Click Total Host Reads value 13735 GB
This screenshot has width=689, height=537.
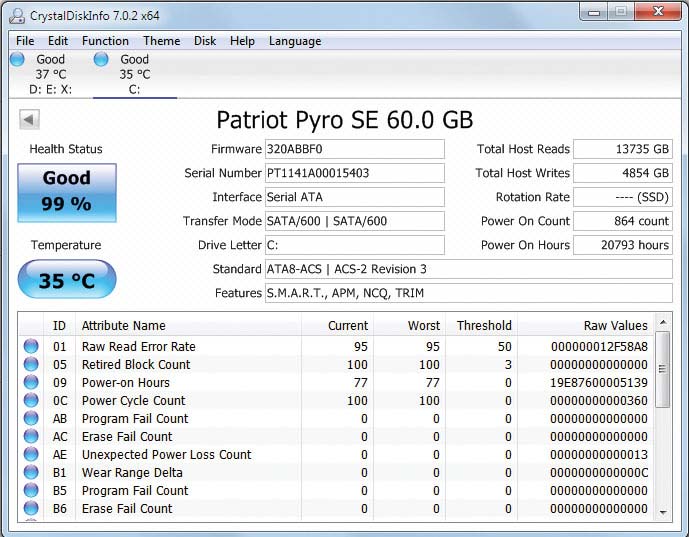[623, 149]
